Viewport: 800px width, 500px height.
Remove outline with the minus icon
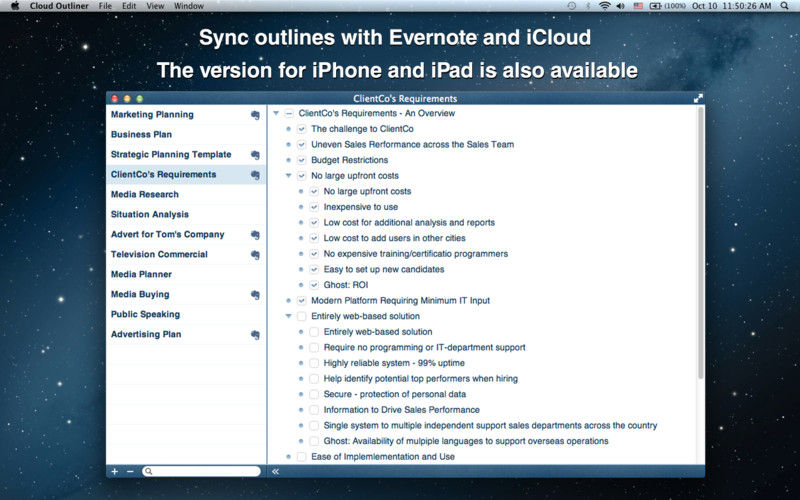point(130,471)
